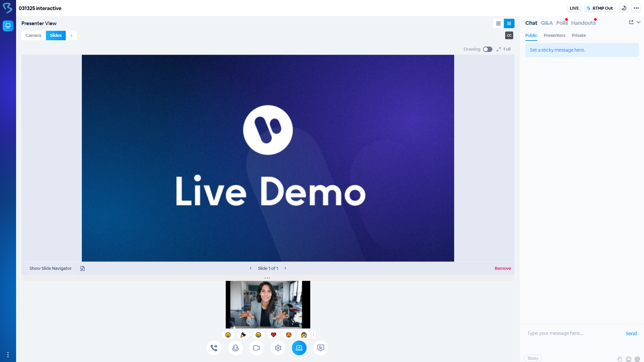The image size is (644, 362).
Task: Open RTMP Out settings
Action: pyautogui.click(x=600, y=8)
